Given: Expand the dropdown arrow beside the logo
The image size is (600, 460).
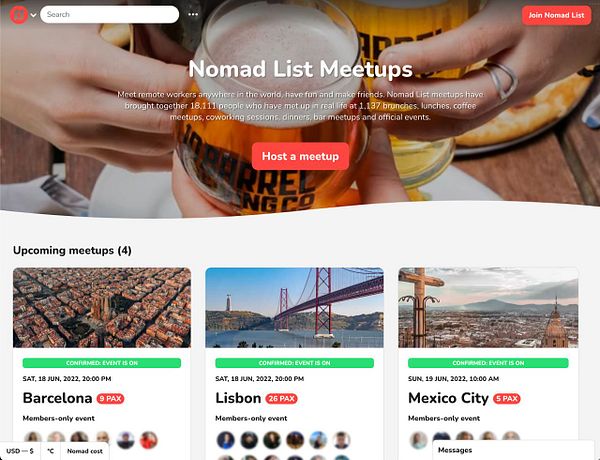Looking at the screenshot, I should tap(33, 15).
